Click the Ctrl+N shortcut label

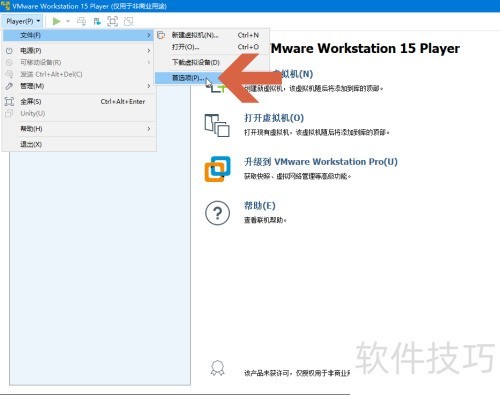248,35
